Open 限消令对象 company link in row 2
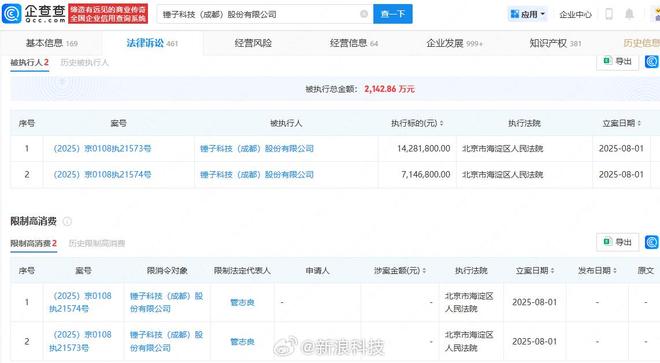 click(166, 341)
